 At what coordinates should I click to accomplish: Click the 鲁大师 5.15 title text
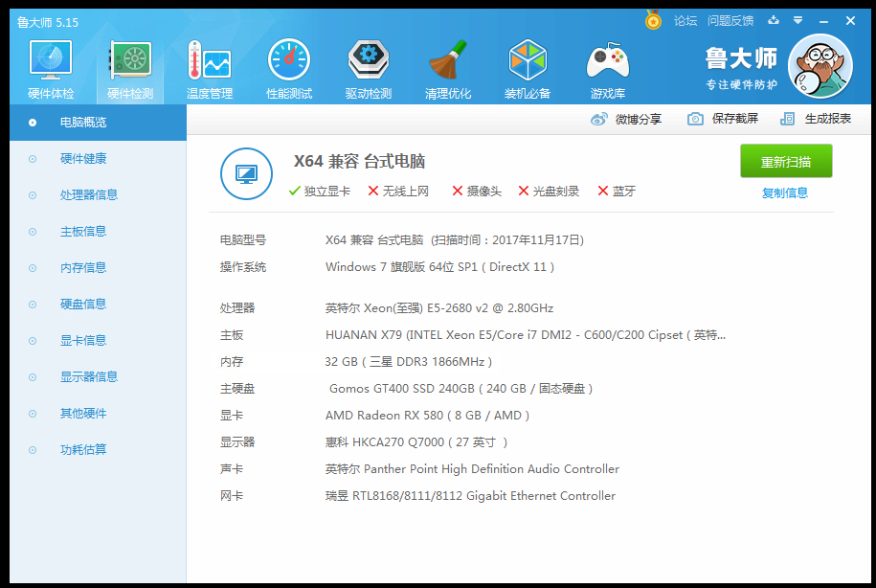tap(48, 22)
